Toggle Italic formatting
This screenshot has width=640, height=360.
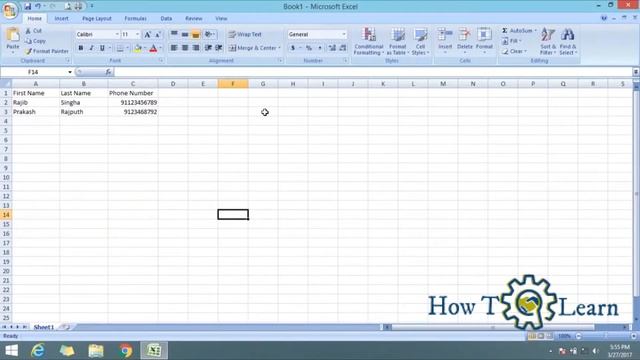91,48
